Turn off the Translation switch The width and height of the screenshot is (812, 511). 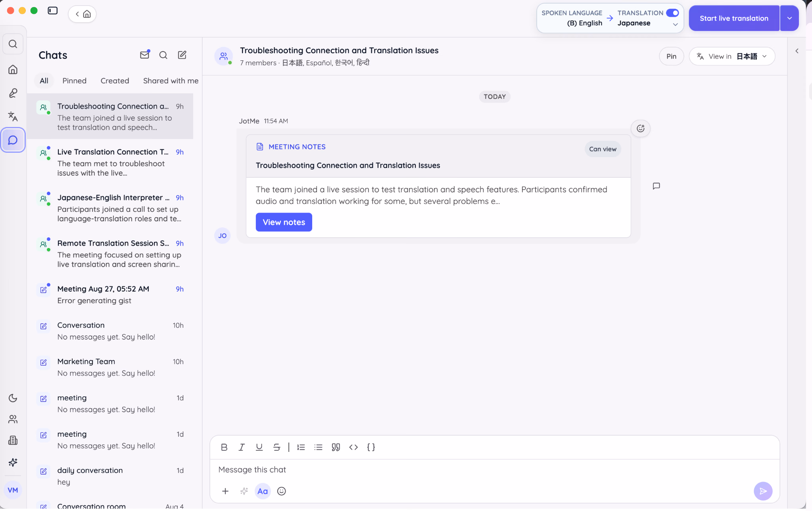672,13
